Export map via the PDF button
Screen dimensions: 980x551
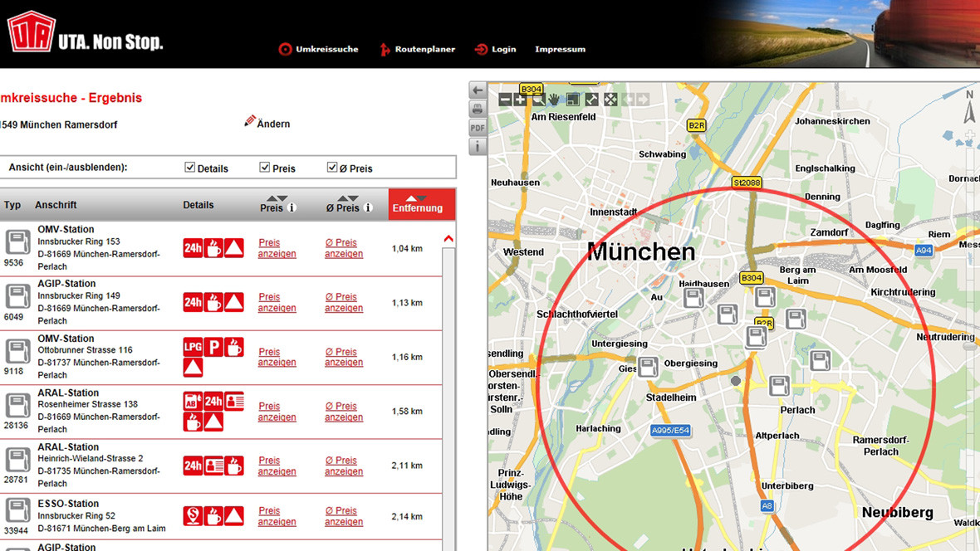pyautogui.click(x=478, y=128)
